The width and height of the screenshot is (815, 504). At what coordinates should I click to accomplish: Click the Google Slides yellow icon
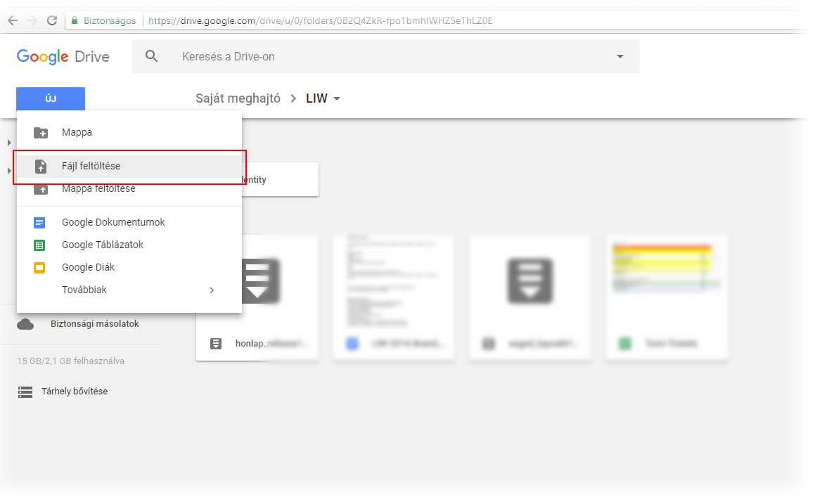click(x=39, y=268)
